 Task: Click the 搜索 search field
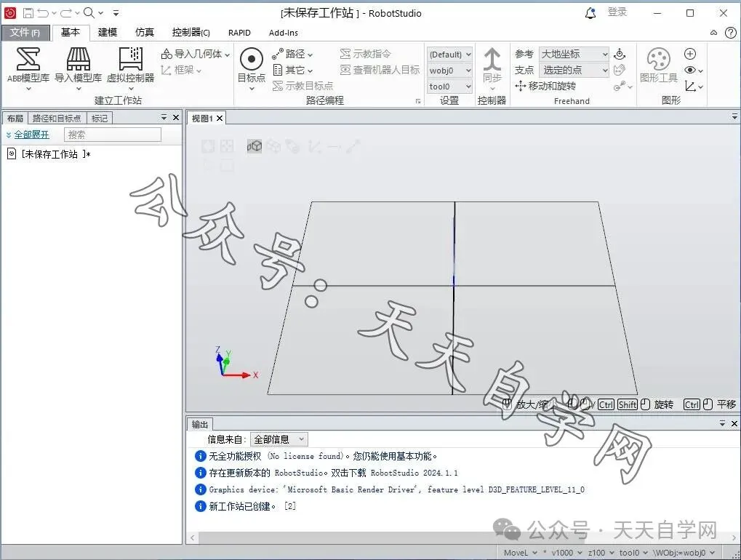(113, 135)
